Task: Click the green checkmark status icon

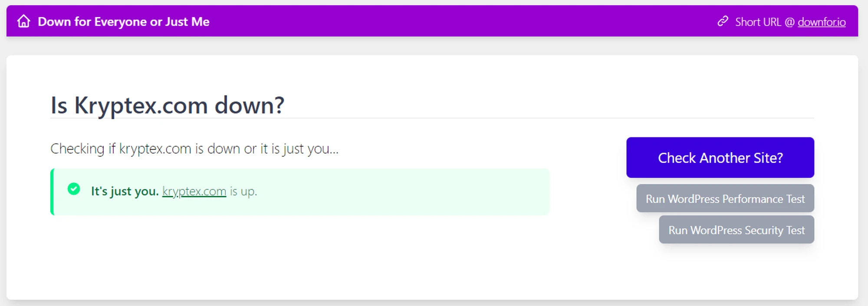Action: (x=74, y=189)
